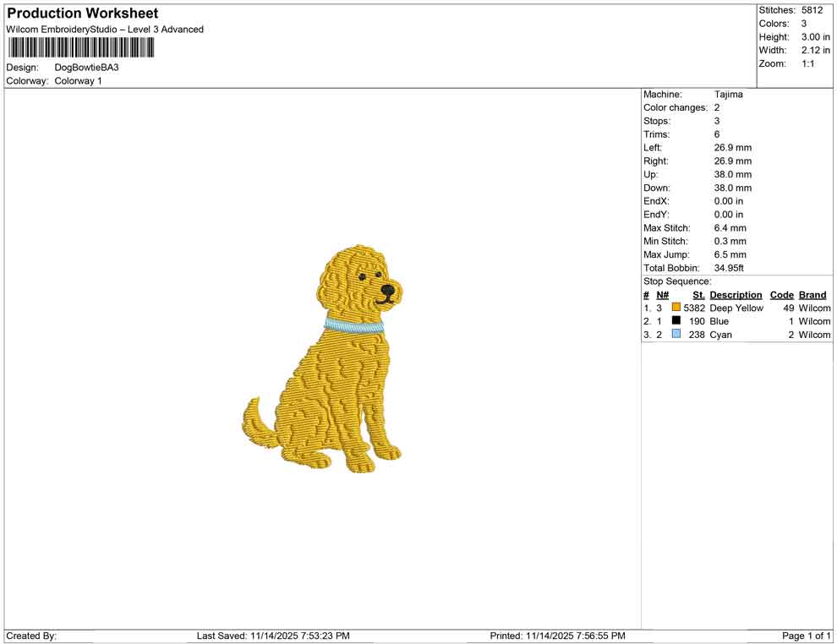Click "Wilcom EmbroideryStudio – Level 3 Advanced" text
The width and height of the screenshot is (837, 644).
click(x=105, y=30)
